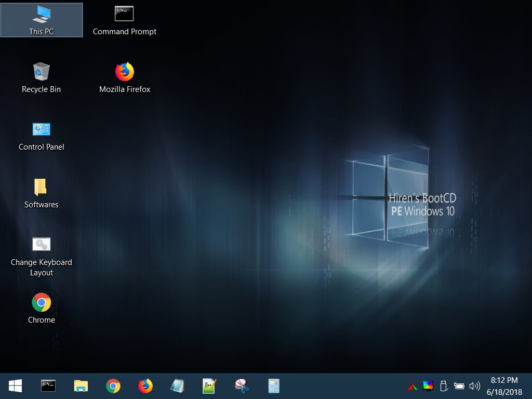Click the "Recycle Bin" label text
This screenshot has width=532, height=399.
pos(42,89)
